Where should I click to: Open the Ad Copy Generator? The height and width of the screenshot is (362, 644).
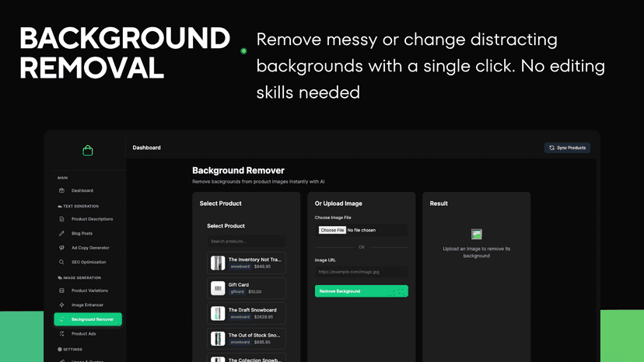click(90, 248)
